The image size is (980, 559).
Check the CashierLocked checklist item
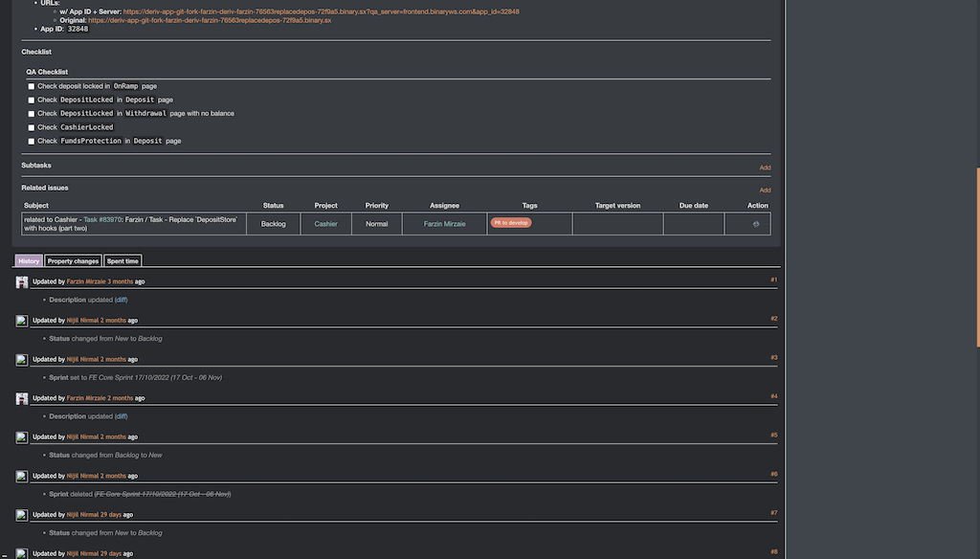coord(31,126)
